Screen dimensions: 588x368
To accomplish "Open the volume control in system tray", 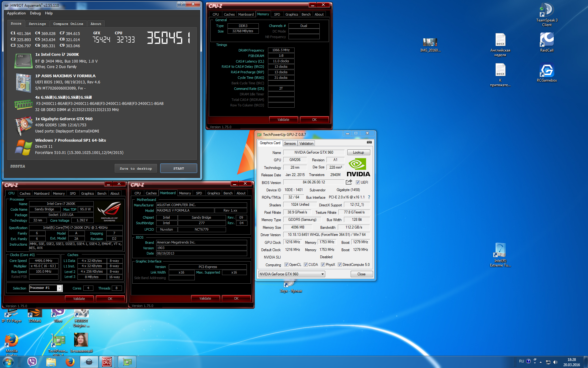I will [x=556, y=362].
